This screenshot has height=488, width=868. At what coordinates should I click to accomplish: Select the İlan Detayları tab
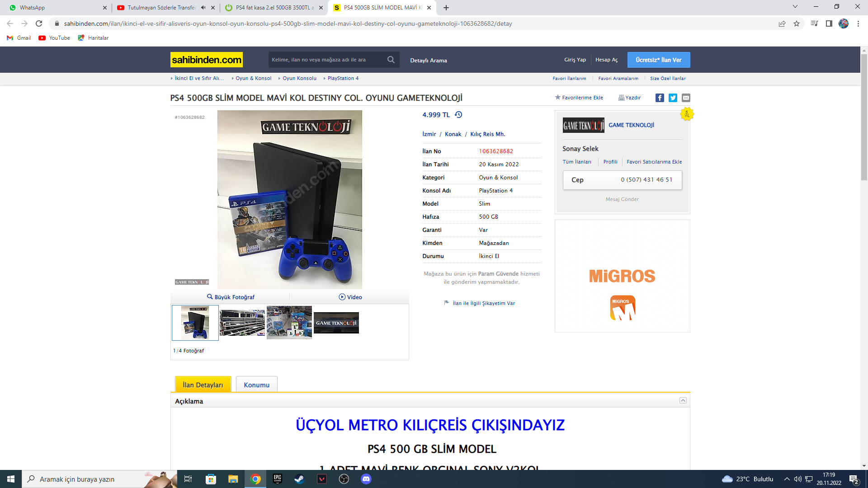click(x=203, y=385)
